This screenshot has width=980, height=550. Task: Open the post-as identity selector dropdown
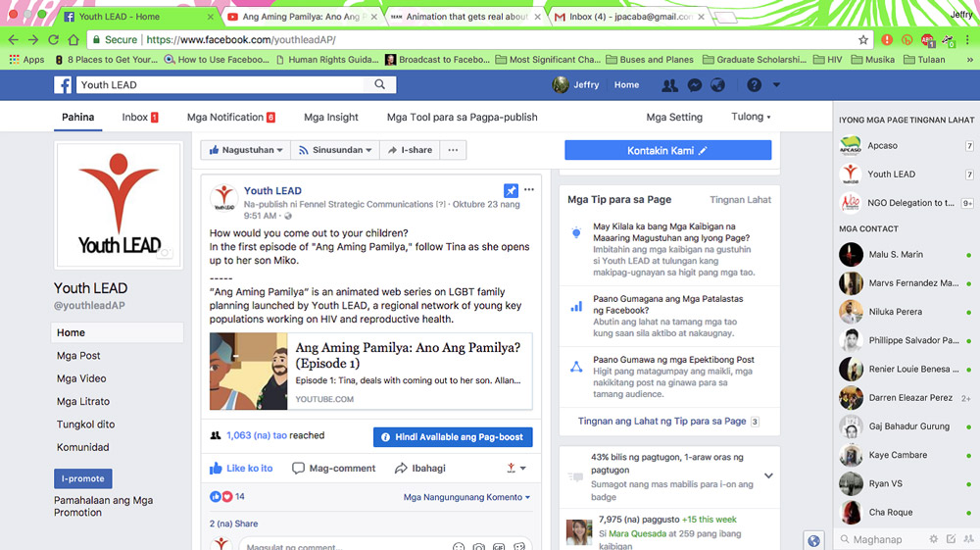click(516, 468)
